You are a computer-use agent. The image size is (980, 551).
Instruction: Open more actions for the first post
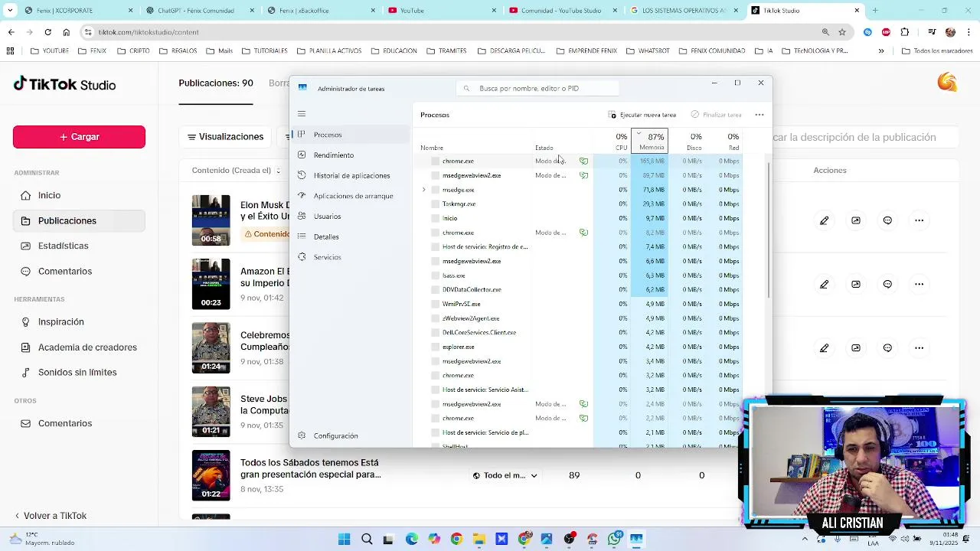pyautogui.click(x=920, y=220)
